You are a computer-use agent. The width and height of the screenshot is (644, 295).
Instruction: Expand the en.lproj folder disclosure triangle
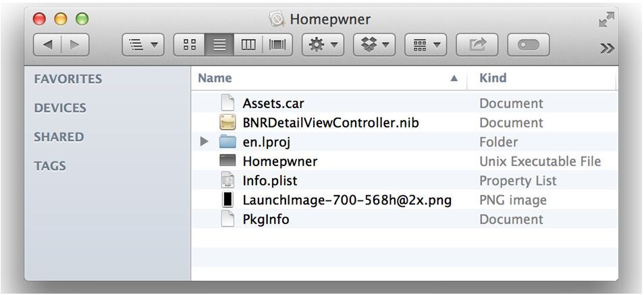tap(204, 142)
